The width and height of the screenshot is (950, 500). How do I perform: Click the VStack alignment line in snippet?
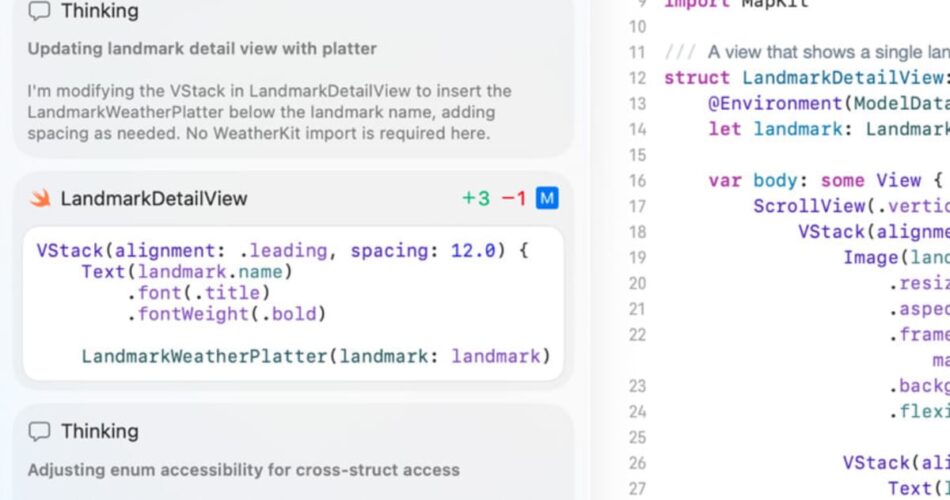[281, 251]
